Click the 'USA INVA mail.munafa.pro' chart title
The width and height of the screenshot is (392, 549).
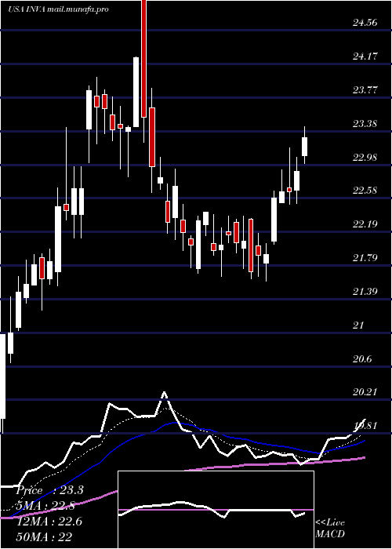pos(58,9)
